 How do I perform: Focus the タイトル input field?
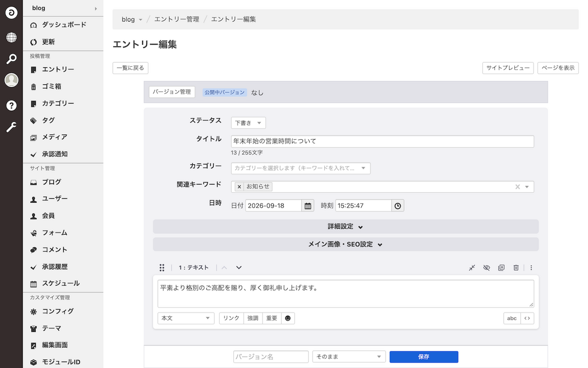click(x=383, y=141)
